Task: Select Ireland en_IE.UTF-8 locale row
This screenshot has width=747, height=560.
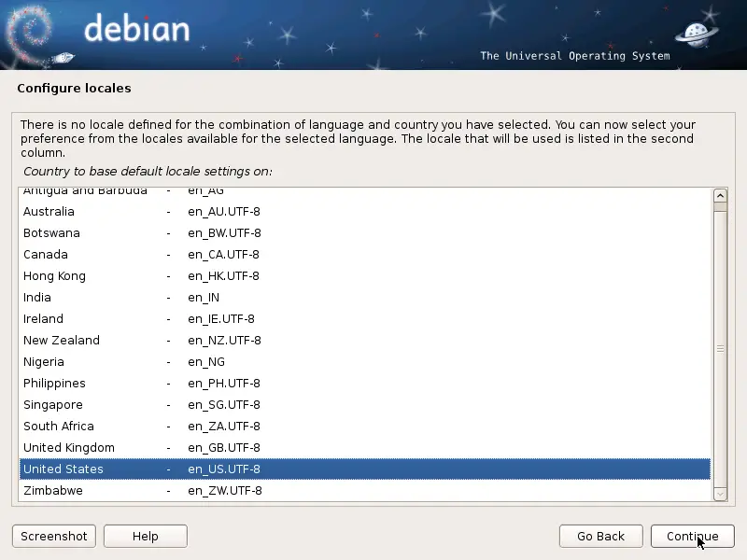Action: pos(365,318)
